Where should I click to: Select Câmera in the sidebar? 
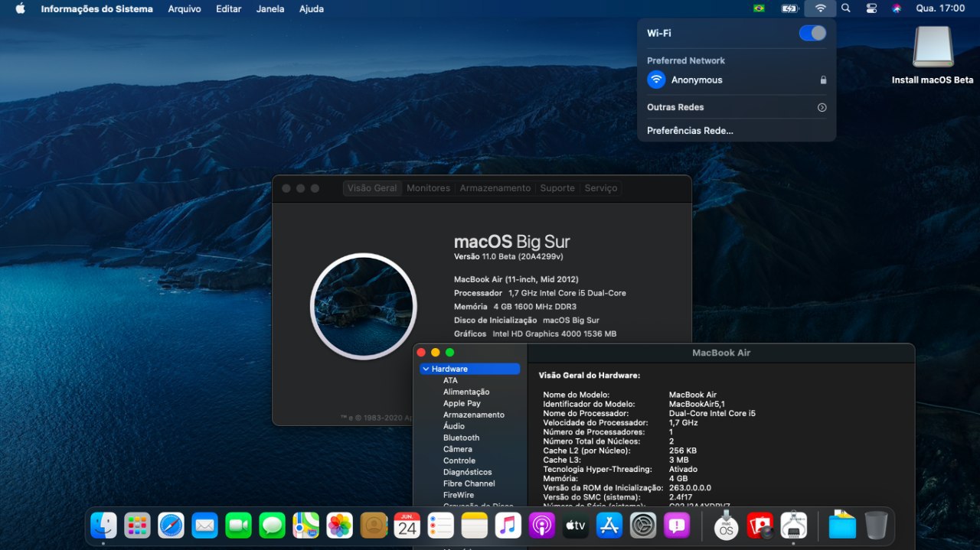458,449
